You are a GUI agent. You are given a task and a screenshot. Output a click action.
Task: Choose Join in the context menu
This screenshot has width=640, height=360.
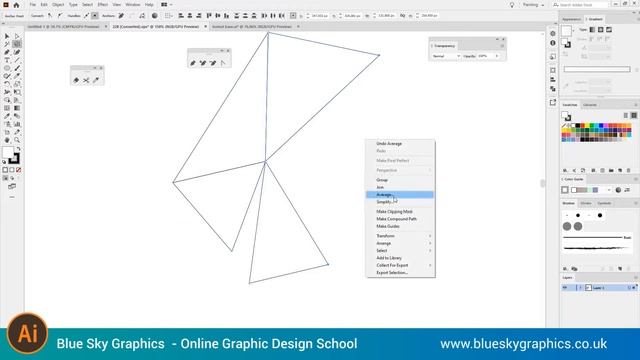400,187
